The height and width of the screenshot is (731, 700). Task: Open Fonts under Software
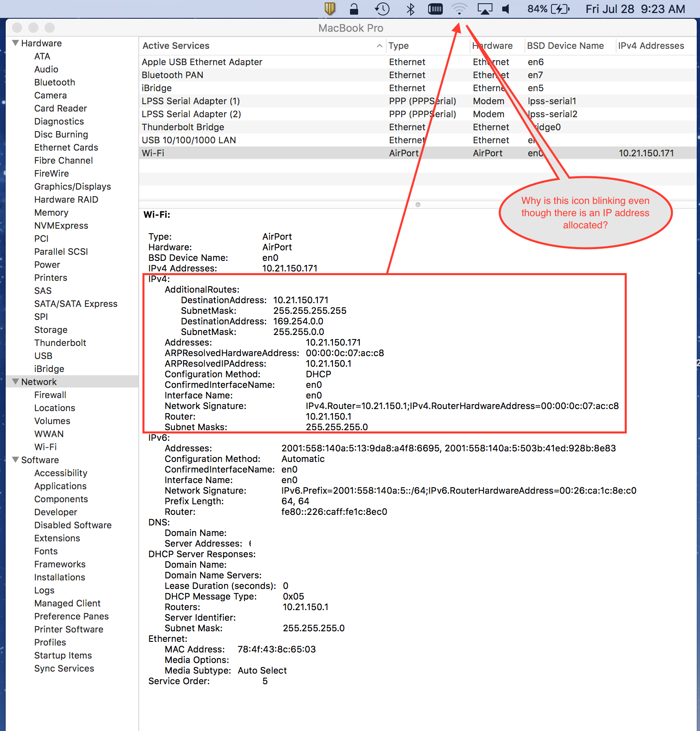(x=46, y=551)
